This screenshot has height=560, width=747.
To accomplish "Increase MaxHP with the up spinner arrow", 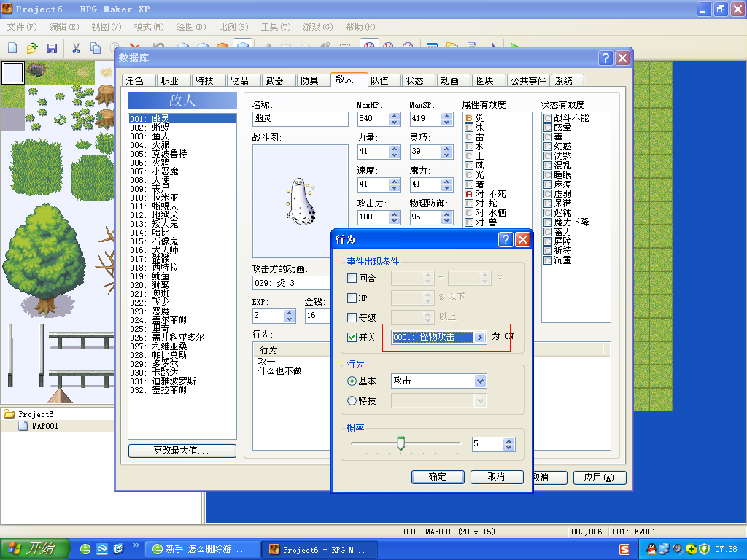I will pos(394,116).
